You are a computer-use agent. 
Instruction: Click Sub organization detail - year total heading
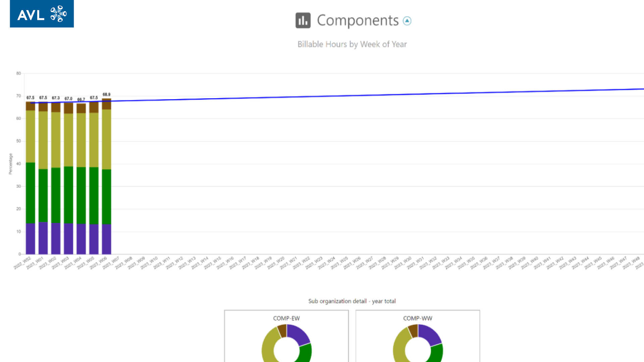(x=352, y=301)
